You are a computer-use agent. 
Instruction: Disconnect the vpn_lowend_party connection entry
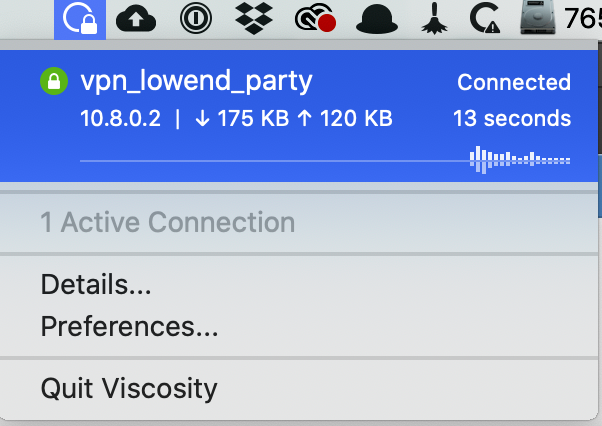[299, 116]
